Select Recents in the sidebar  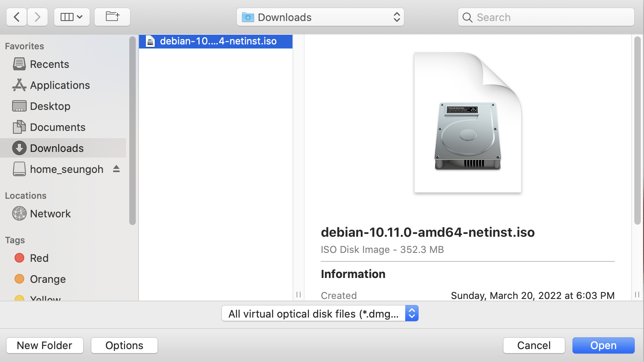tap(63, 64)
